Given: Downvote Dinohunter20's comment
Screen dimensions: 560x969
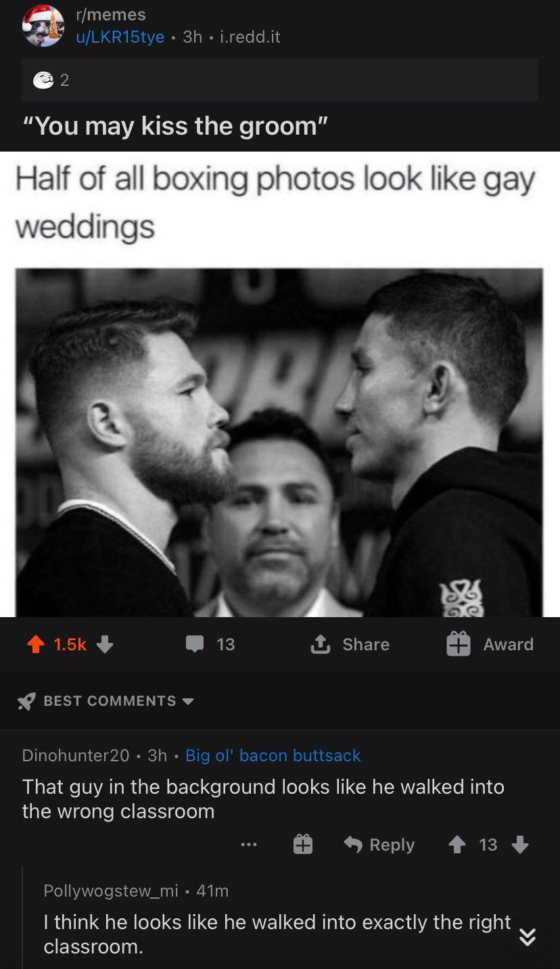Looking at the screenshot, I should point(519,844).
